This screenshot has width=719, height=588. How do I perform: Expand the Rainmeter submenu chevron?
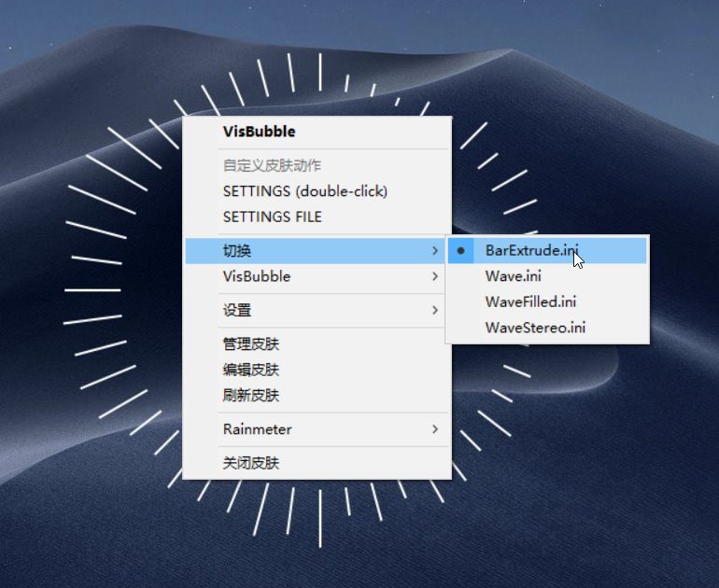[x=435, y=429]
